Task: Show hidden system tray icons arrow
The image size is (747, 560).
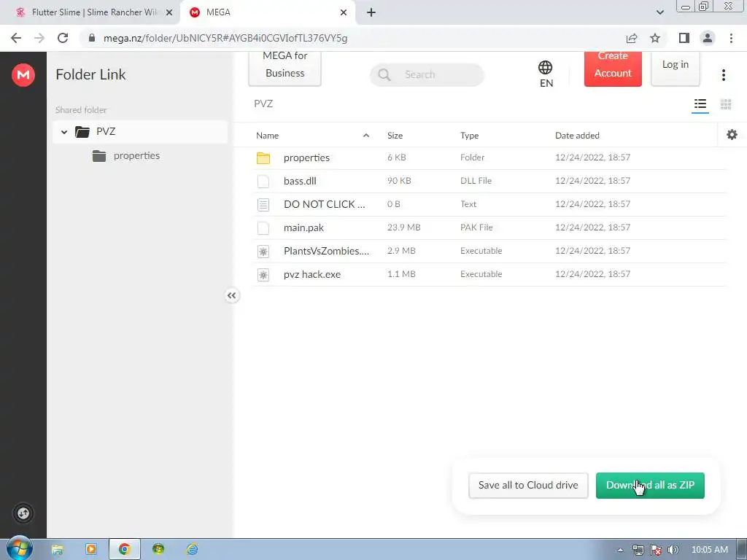Action: click(x=620, y=550)
